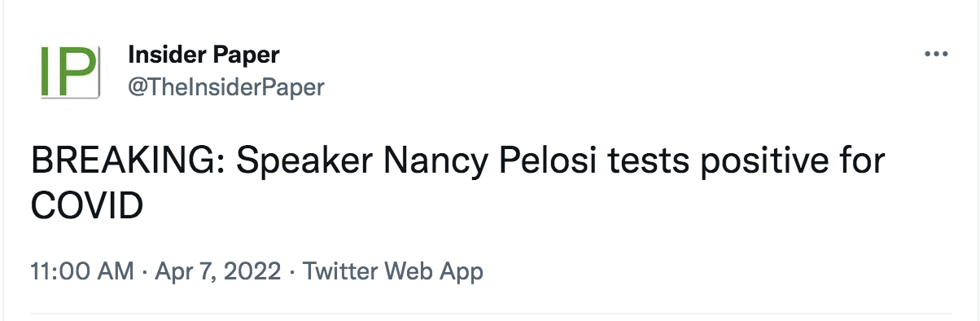
Task: Click the green IP profile avatar
Action: (70, 71)
